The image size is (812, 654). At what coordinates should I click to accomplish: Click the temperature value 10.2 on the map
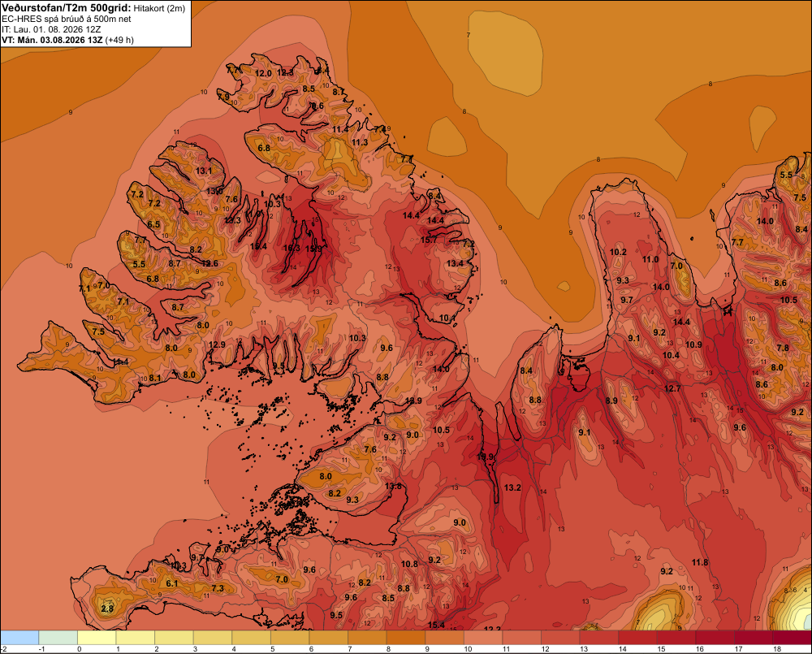(618, 253)
